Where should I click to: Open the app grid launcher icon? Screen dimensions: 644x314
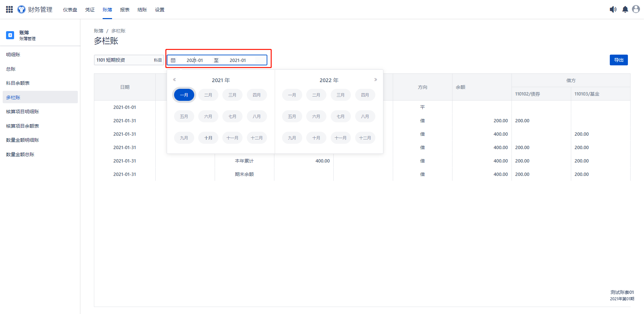point(9,9)
